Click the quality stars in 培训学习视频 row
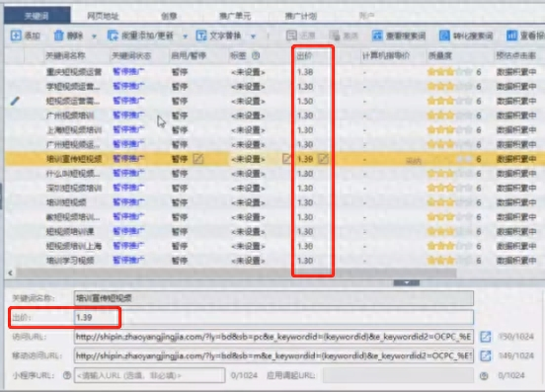Image resolution: width=545 pixels, height=392 pixels. point(450,261)
